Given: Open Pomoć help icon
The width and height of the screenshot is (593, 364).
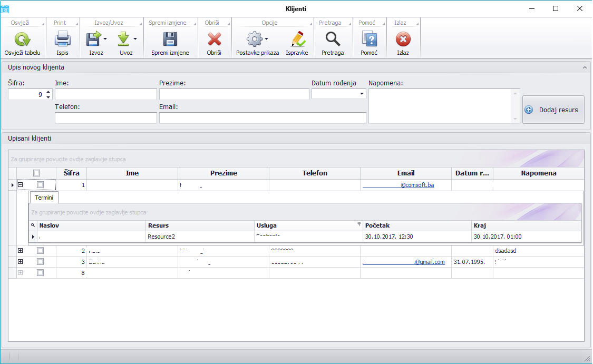Looking at the screenshot, I should pos(369,40).
